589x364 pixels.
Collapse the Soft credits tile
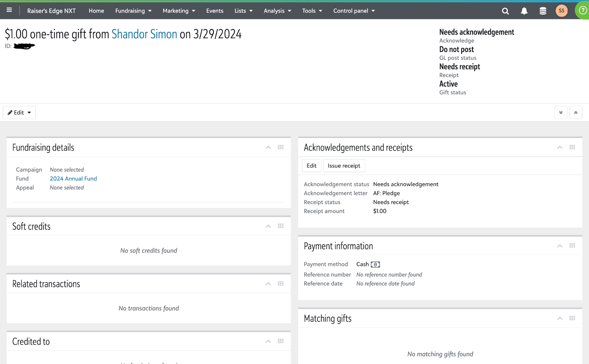(x=268, y=226)
